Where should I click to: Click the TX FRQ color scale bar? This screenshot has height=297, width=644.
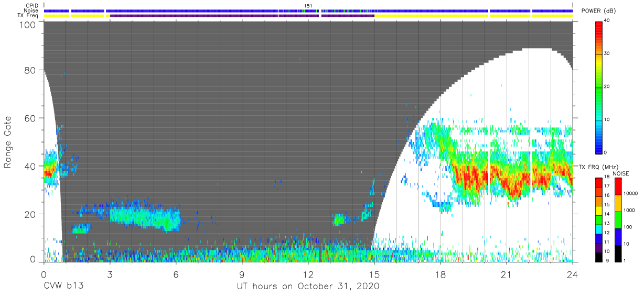tap(599, 219)
